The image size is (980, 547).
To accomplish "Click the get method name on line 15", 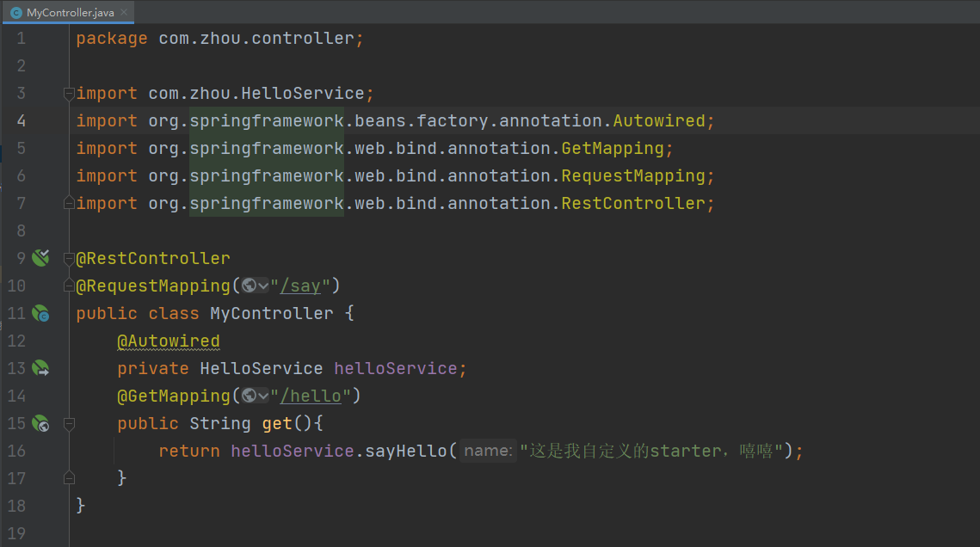I will pos(277,423).
